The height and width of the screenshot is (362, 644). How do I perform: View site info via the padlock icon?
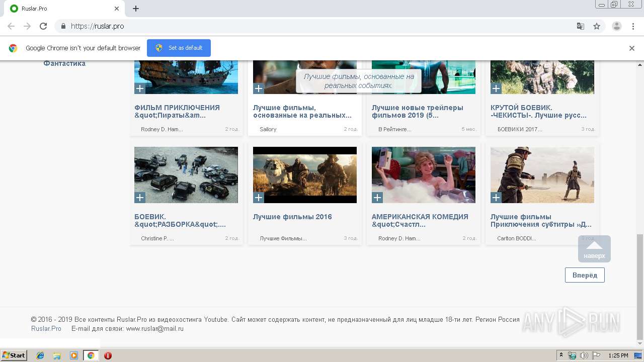click(63, 26)
